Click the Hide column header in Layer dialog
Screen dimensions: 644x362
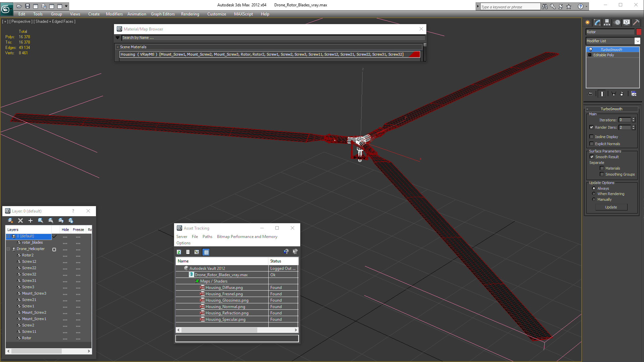pyautogui.click(x=65, y=230)
